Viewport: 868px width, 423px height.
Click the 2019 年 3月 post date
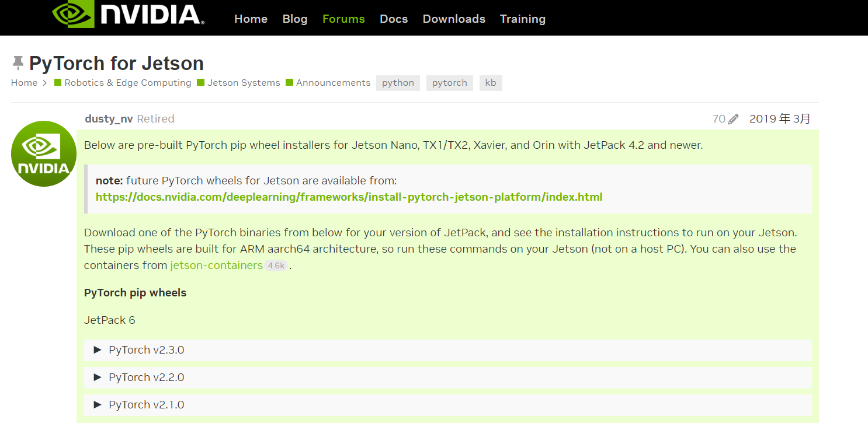[x=780, y=118]
